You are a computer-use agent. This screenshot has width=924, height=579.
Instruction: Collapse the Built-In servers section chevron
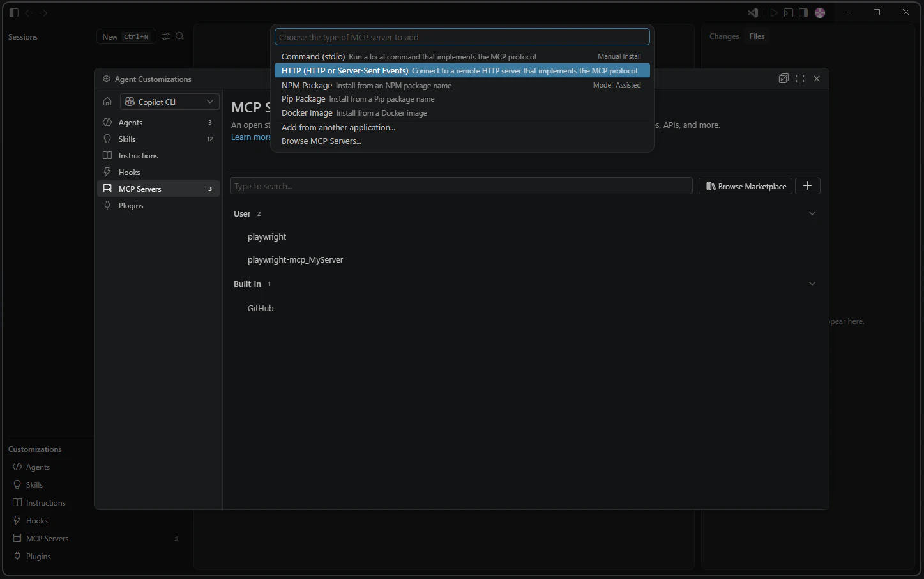pos(812,284)
